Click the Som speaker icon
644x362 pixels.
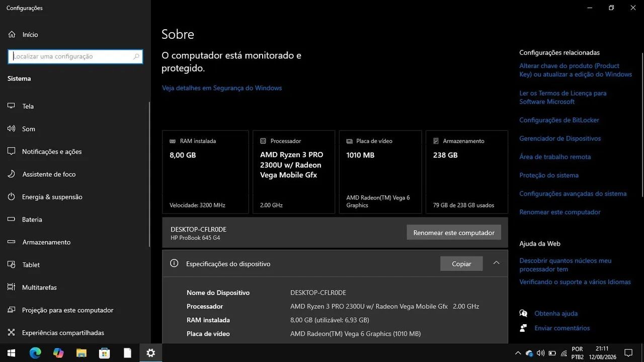[12, 129]
